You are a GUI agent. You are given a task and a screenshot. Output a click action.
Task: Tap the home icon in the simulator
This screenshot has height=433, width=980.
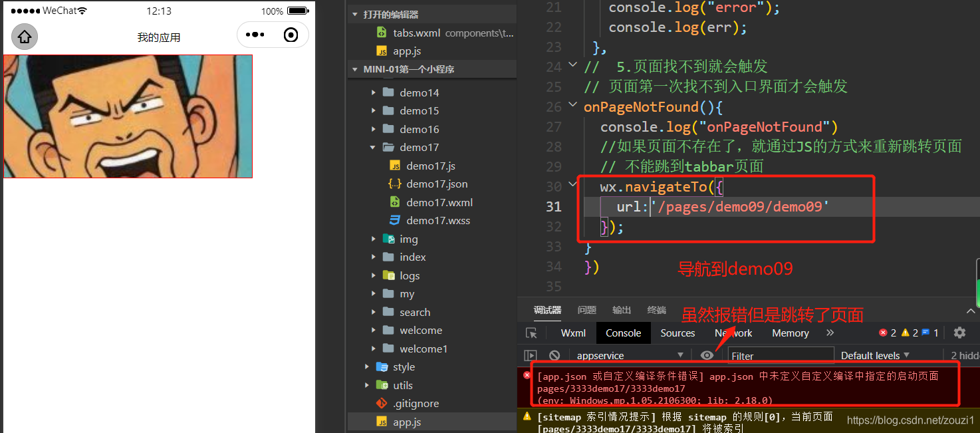click(x=25, y=37)
